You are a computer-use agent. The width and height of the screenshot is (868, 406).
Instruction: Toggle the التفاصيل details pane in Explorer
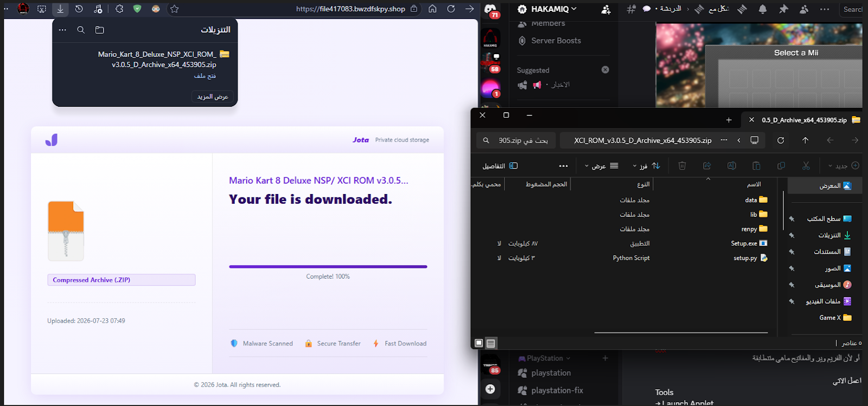(500, 166)
